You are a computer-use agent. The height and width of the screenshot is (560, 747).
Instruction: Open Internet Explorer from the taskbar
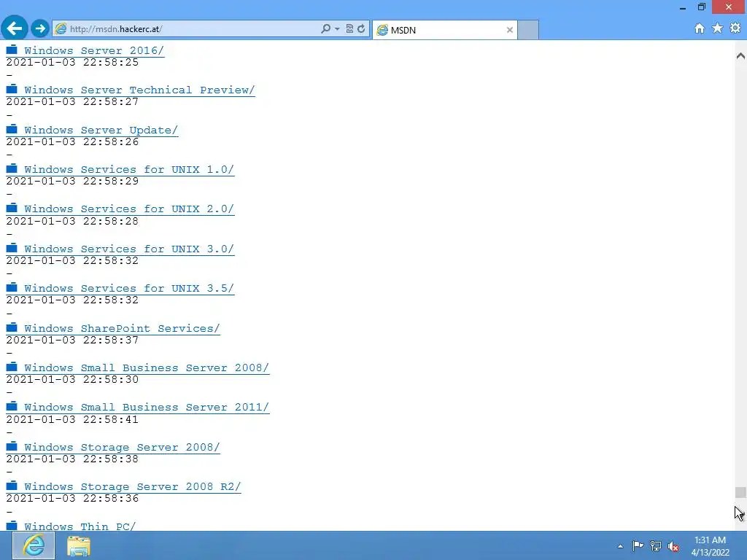(34, 545)
